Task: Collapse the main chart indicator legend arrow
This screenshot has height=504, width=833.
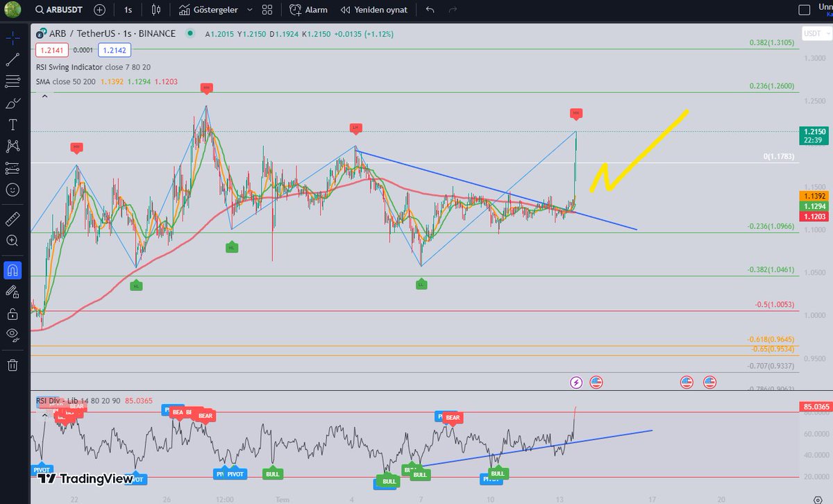Action: [x=44, y=95]
